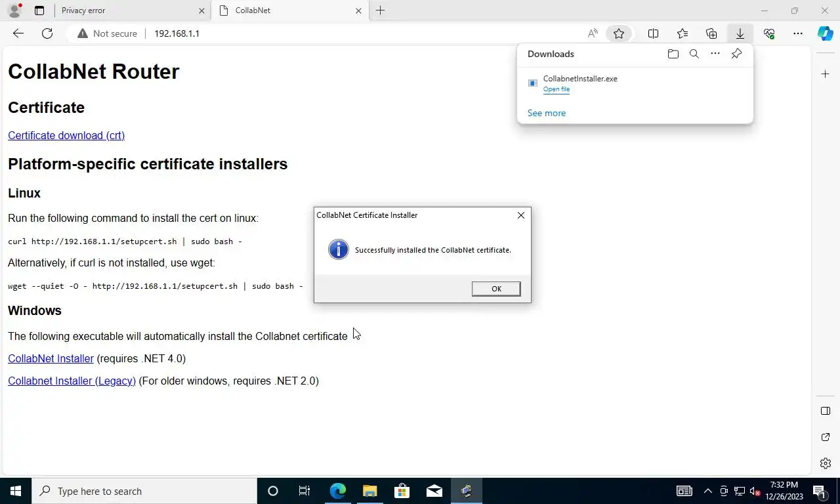Open the tab actions menu icon
The height and width of the screenshot is (504, 840).
(39, 10)
